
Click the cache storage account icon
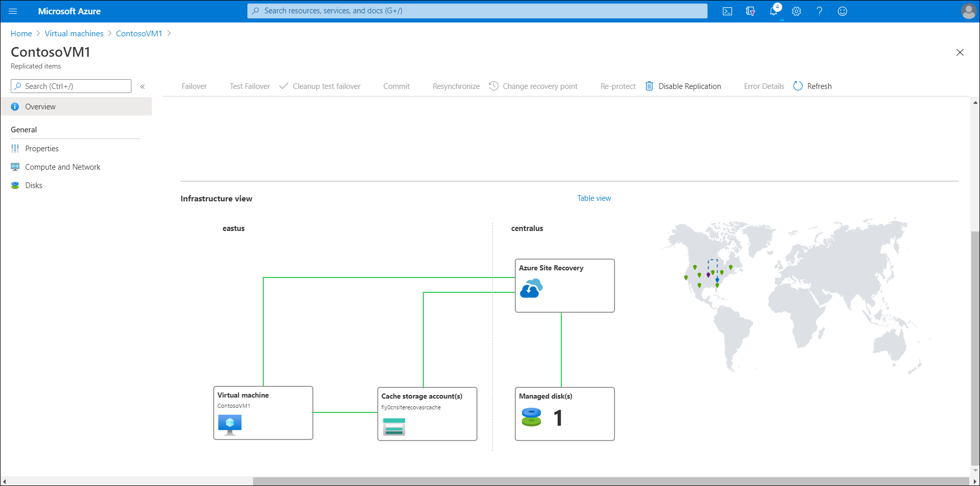tap(394, 427)
